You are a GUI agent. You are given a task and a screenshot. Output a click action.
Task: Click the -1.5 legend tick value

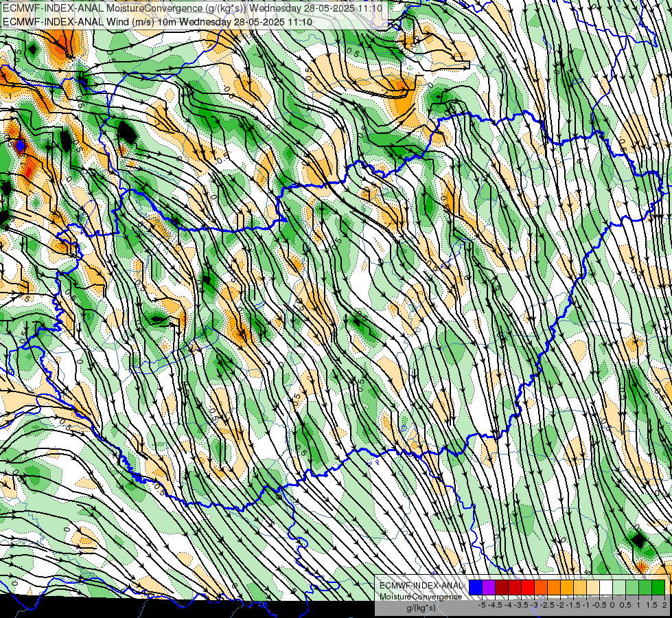[573, 605]
